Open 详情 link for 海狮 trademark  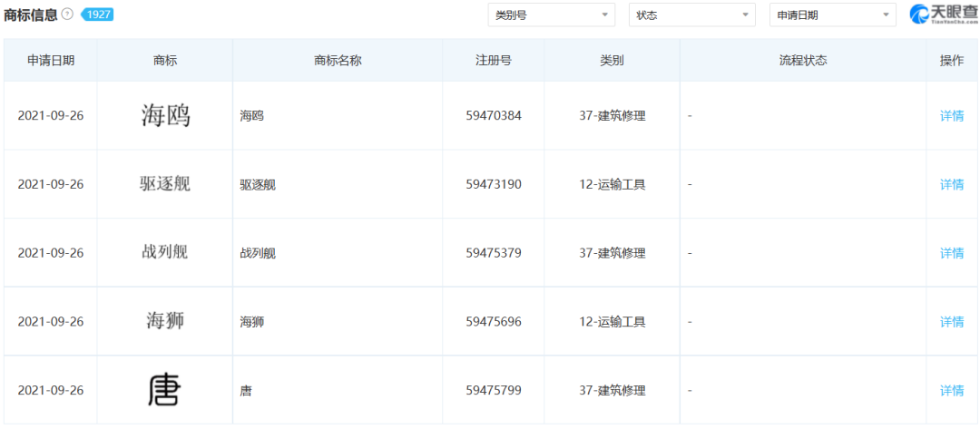(952, 322)
